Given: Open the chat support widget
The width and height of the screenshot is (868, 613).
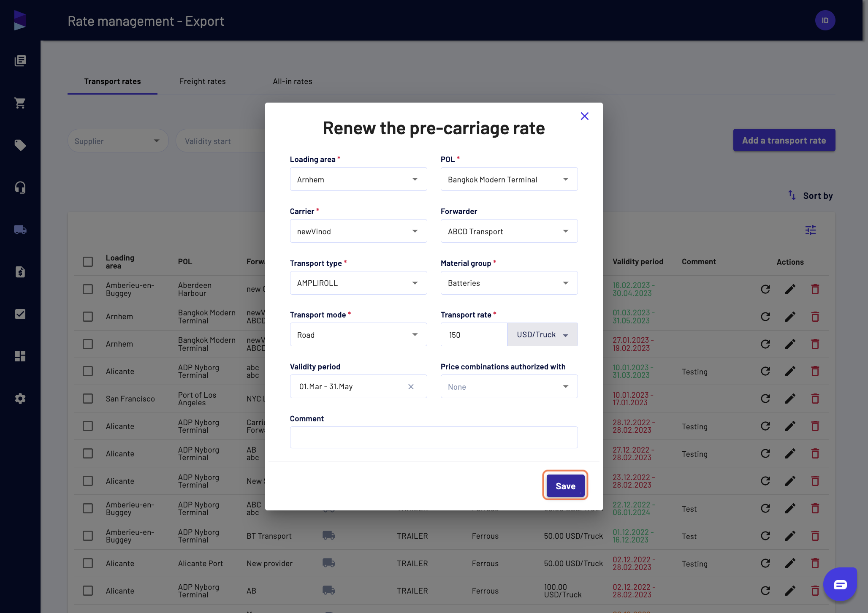Looking at the screenshot, I should click(840, 584).
